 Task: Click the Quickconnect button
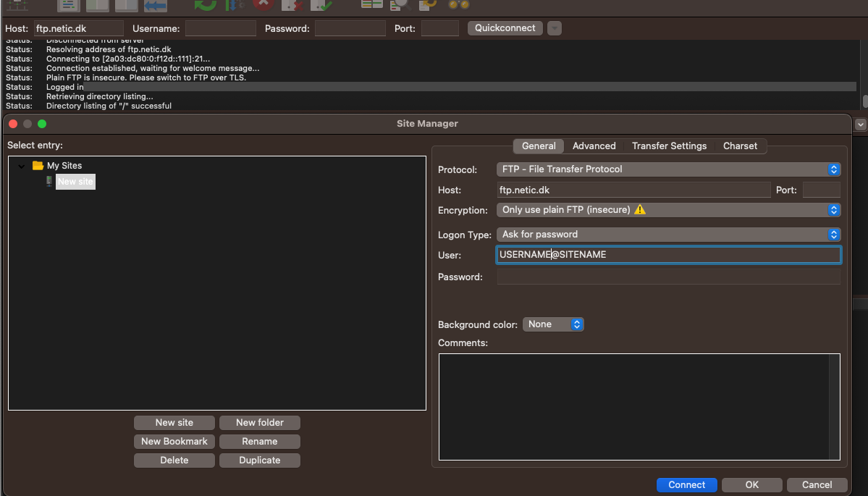505,28
